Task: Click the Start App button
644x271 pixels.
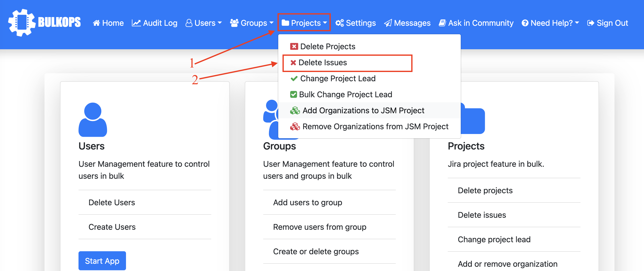Action: pos(102,260)
